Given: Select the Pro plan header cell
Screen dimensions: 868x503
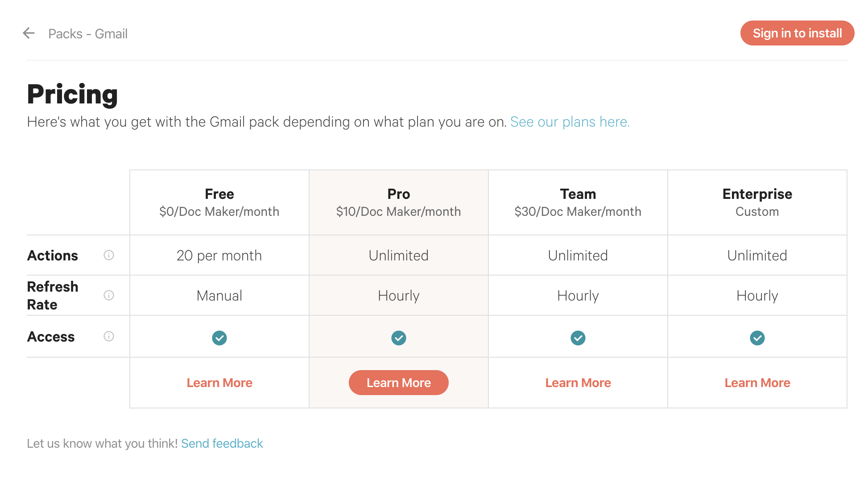Looking at the screenshot, I should click(399, 202).
